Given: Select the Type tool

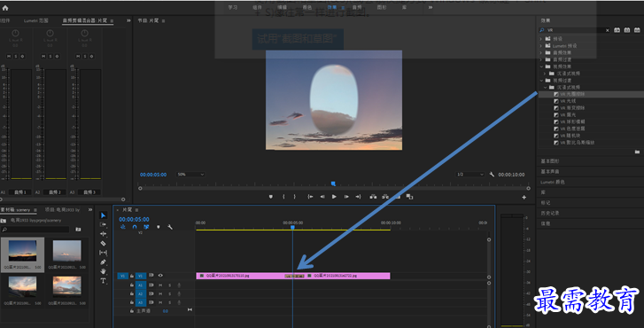Looking at the screenshot, I should point(103,281).
